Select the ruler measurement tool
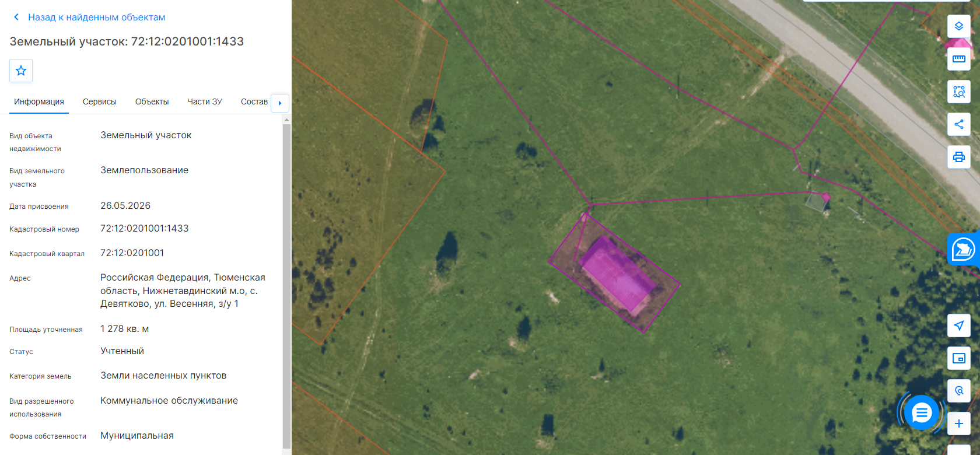Screen dimensions: 980x455 coord(958,59)
